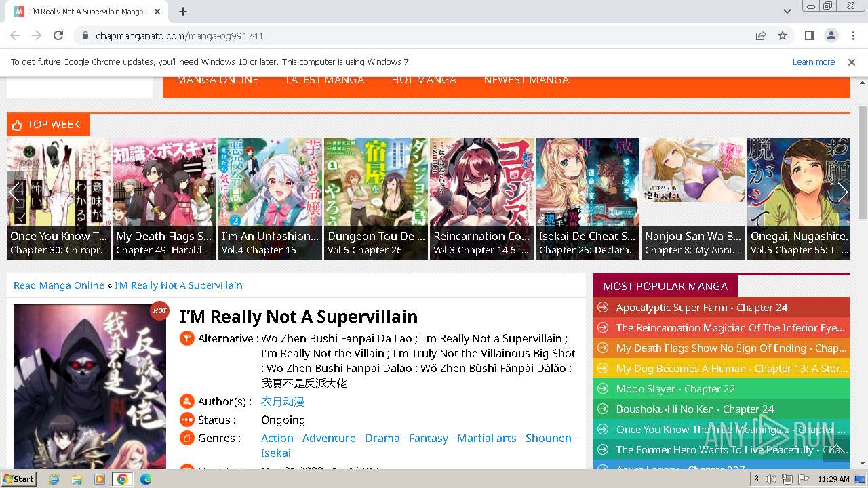Slide the Top Week carousel left
The width and height of the screenshot is (868, 488).
tap(16, 192)
